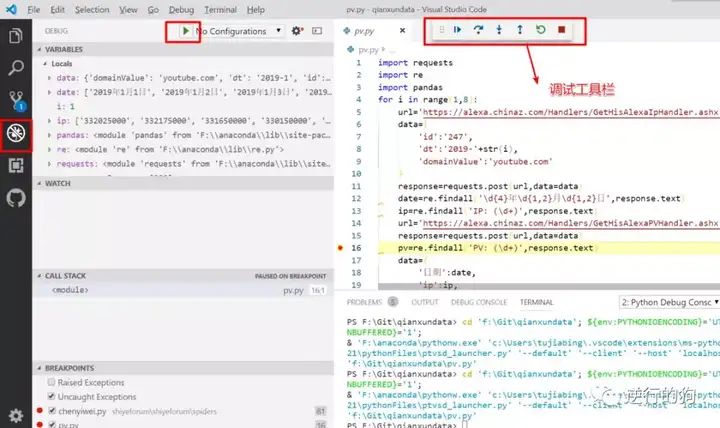Switch to the OUTPUT panel tab
The image size is (720, 428).
click(x=425, y=302)
